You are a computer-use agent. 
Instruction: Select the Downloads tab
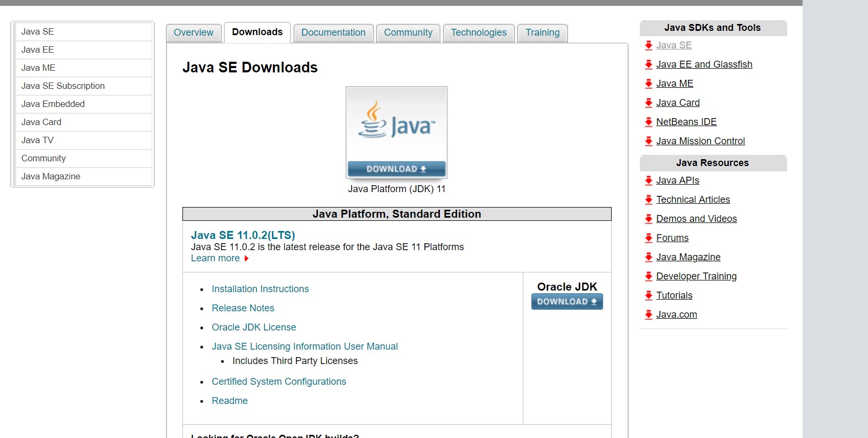(x=257, y=32)
